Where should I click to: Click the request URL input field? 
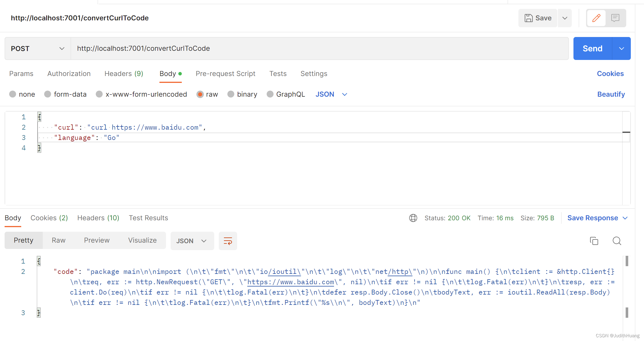point(319,48)
